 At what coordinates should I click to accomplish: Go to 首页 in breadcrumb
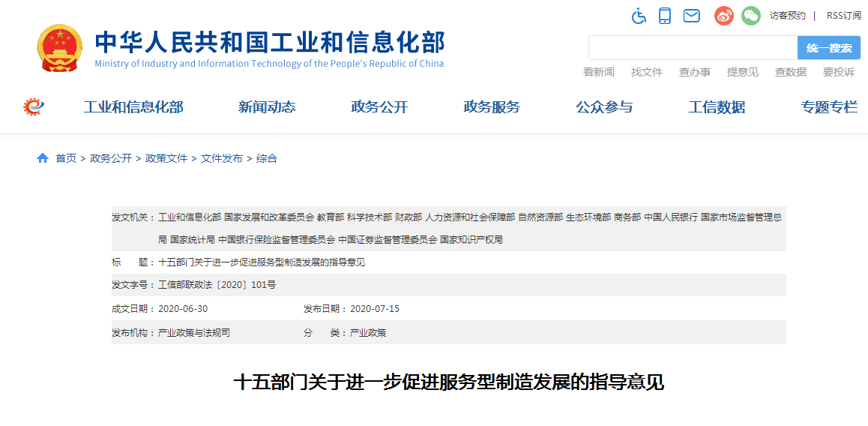point(66,158)
